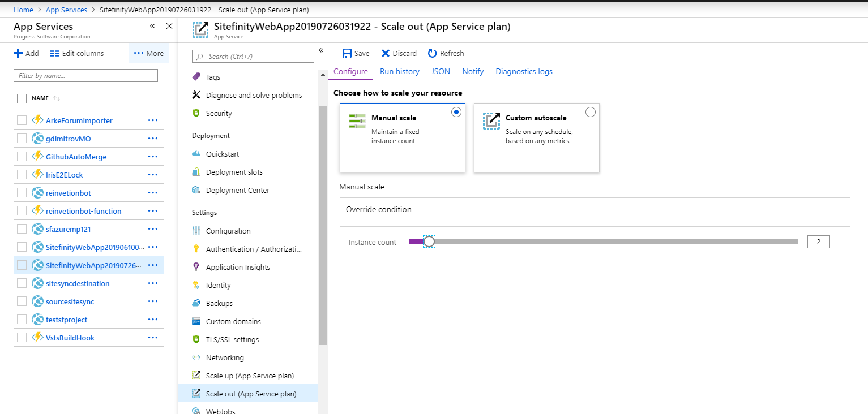Click the Save disk icon

click(347, 53)
